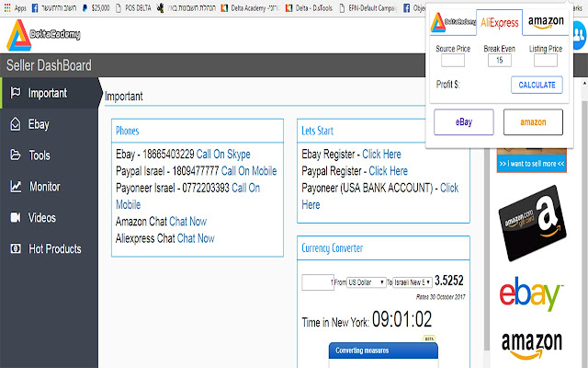Viewport: 588px width, 368px height.
Task: Click the eBay button in popup
Action: coord(463,122)
